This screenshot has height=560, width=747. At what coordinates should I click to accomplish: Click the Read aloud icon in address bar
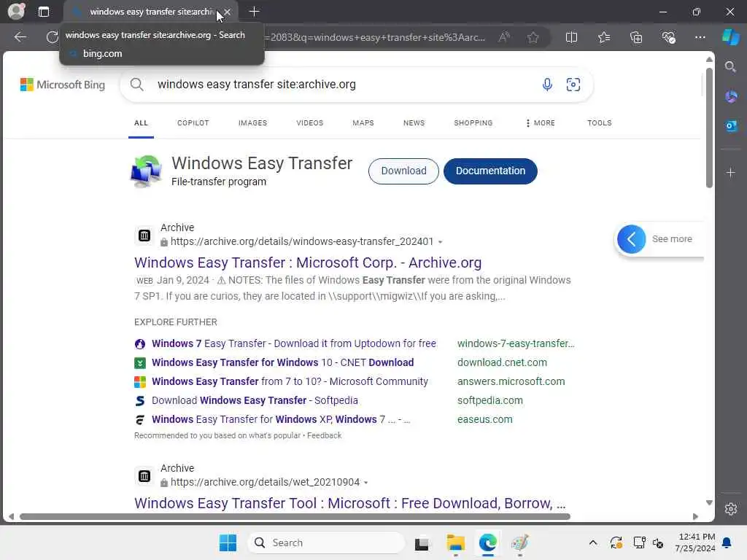tap(503, 37)
